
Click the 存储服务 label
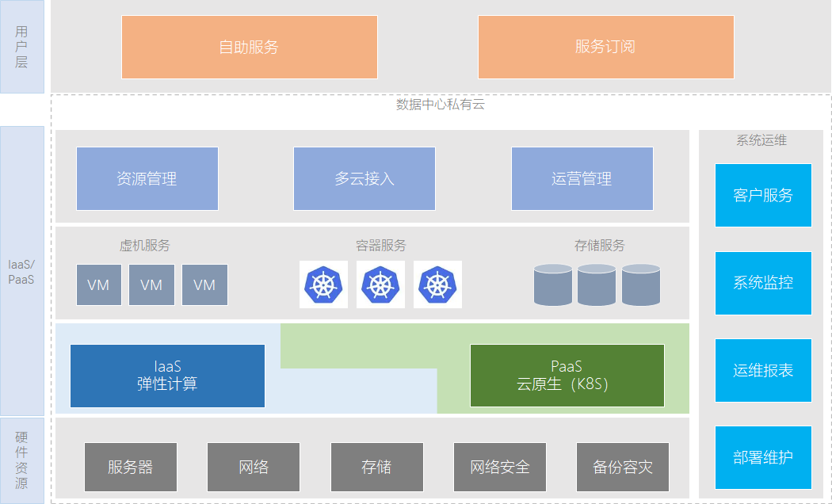point(600,246)
